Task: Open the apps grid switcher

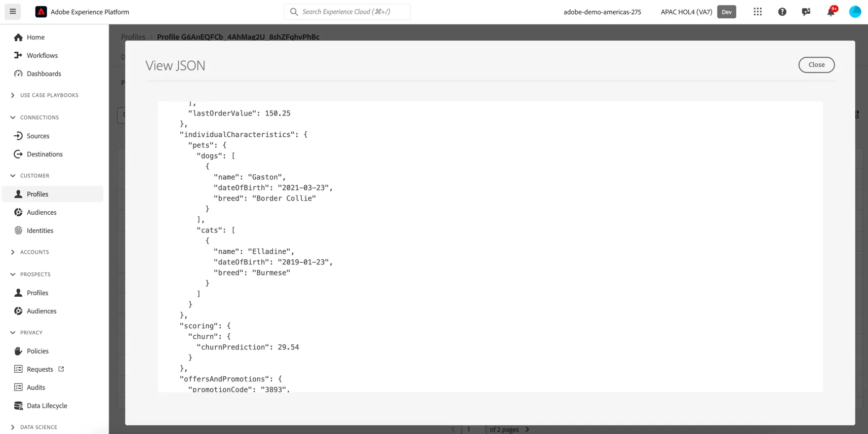Action: (x=758, y=12)
